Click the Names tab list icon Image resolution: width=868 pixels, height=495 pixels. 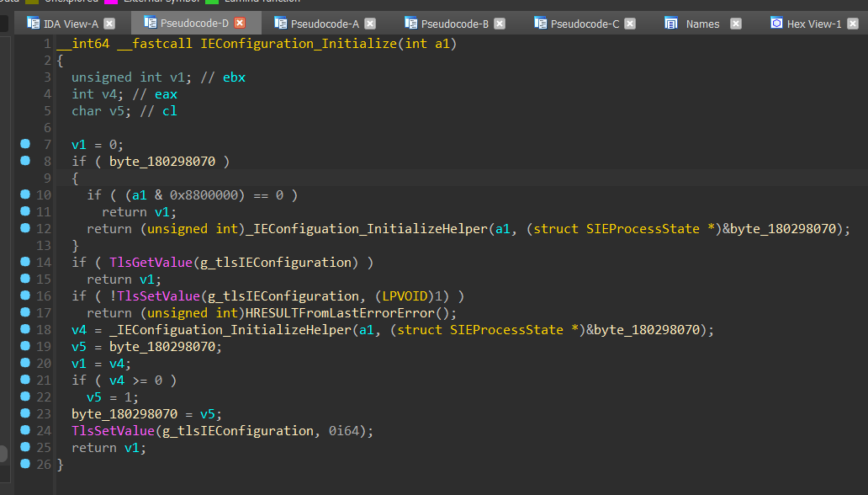tap(671, 23)
